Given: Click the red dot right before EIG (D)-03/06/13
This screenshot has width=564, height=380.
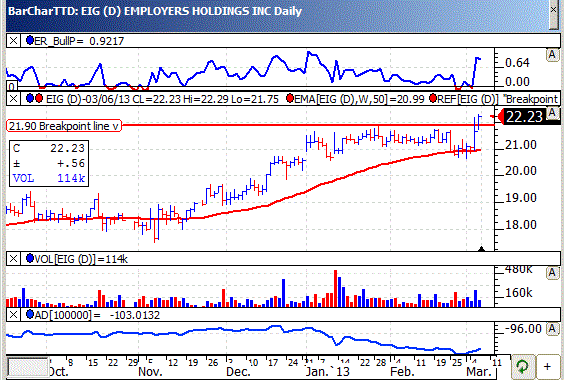Looking at the screenshot, I should pyautogui.click(x=39, y=98).
